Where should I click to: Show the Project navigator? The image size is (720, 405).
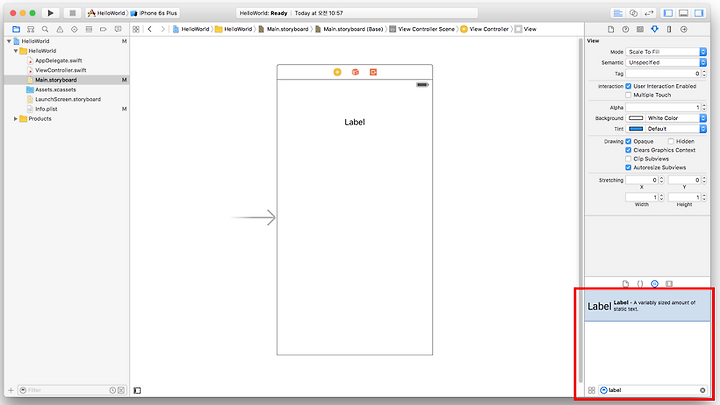(16, 29)
